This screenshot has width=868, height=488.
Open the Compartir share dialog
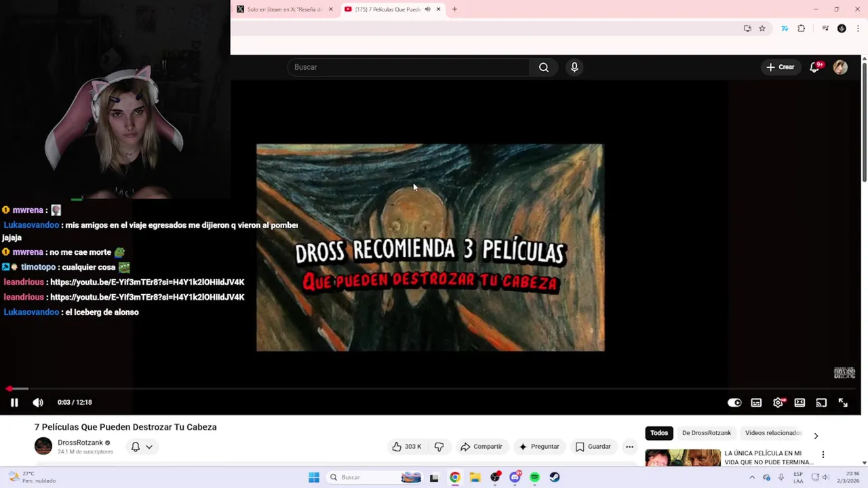pyautogui.click(x=481, y=447)
